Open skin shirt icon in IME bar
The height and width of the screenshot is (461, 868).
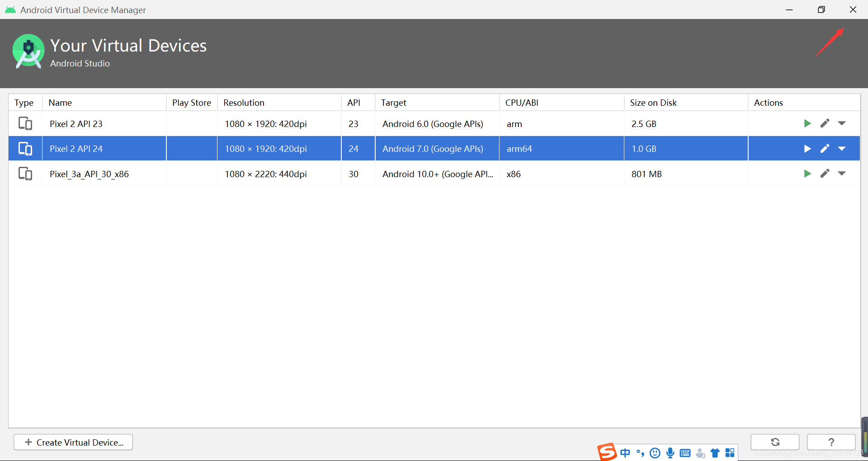(715, 453)
